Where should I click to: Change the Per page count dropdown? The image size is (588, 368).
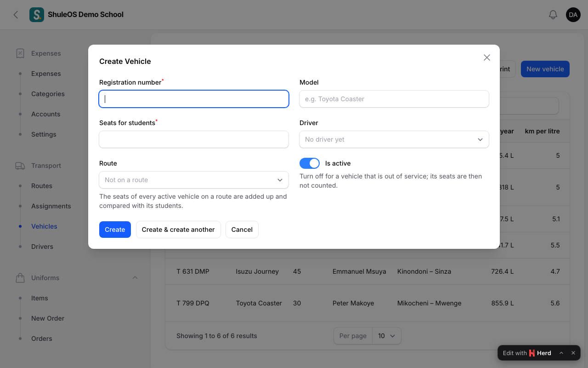click(386, 336)
